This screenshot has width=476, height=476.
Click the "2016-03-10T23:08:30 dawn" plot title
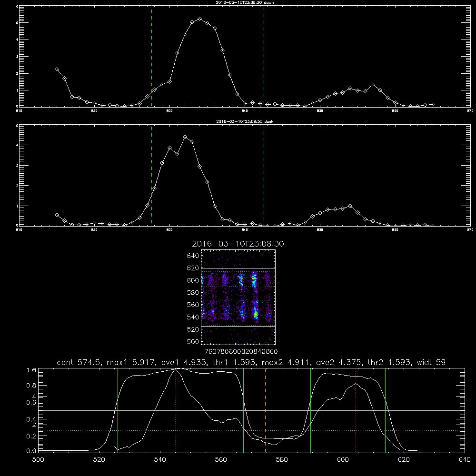(245, 2)
